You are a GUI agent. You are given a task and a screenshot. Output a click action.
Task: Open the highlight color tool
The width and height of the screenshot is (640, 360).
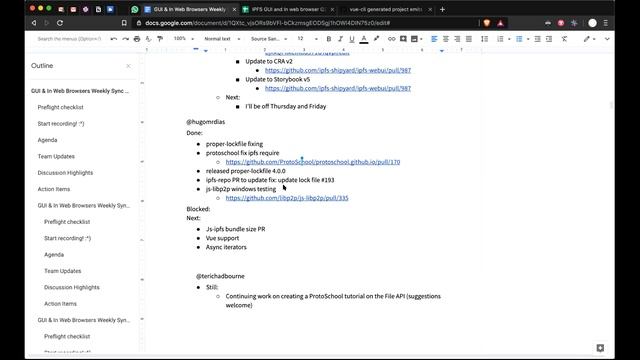pos(376,39)
